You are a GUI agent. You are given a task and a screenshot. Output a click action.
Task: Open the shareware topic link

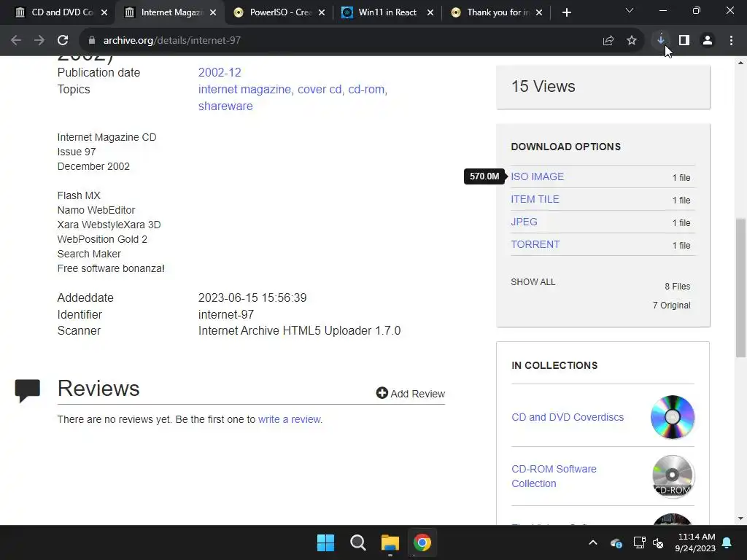(x=225, y=106)
